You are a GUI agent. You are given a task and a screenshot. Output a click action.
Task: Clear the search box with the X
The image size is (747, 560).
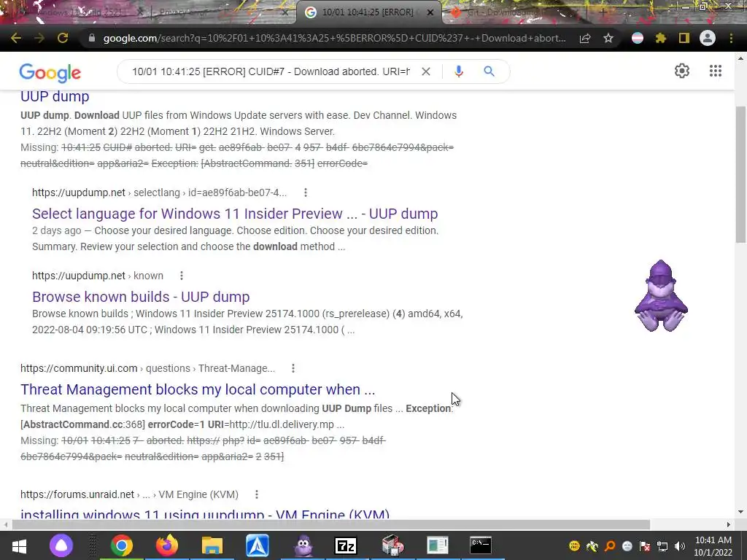tap(426, 71)
